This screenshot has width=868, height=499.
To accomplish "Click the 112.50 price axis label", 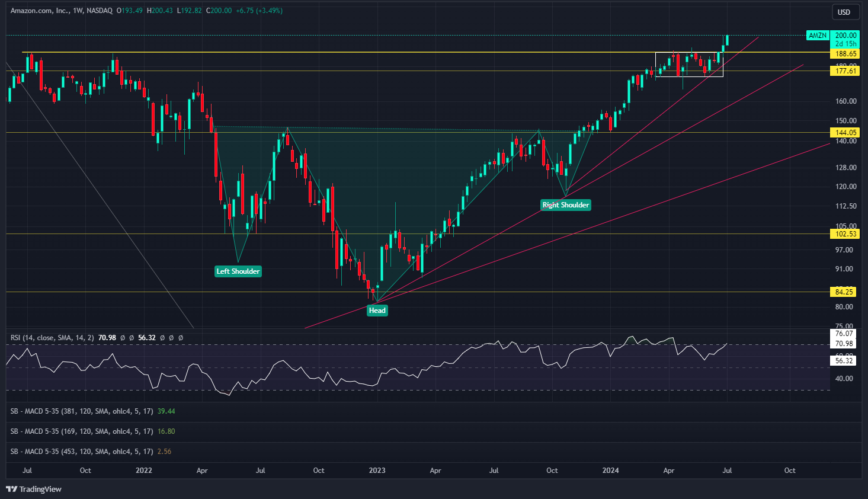I will click(846, 206).
